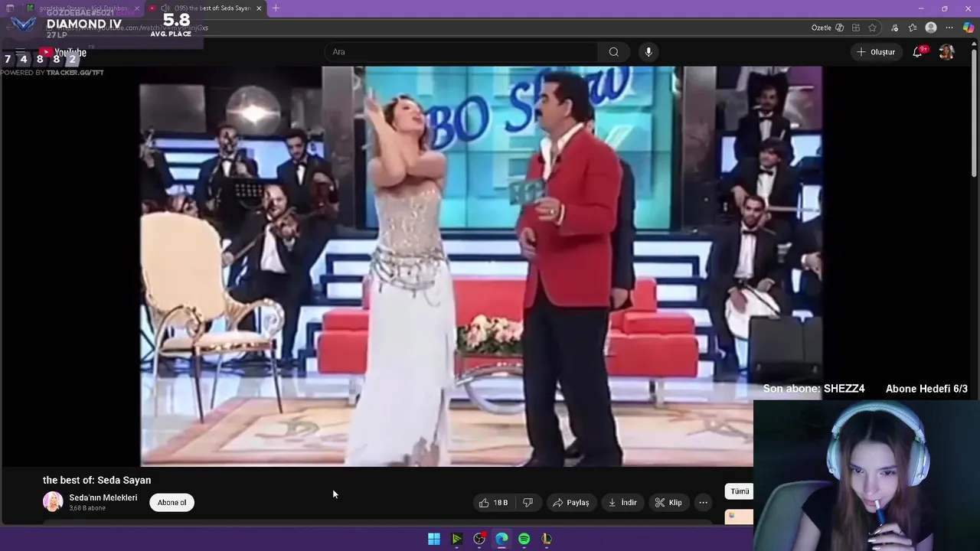Click the video title 'the best of: Seda Sayan'
The height and width of the screenshot is (551, 980).
tap(96, 480)
